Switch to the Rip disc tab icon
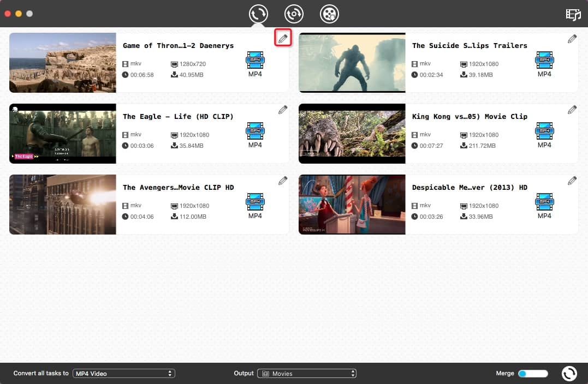Screen dimensions: 588x384 point(294,14)
